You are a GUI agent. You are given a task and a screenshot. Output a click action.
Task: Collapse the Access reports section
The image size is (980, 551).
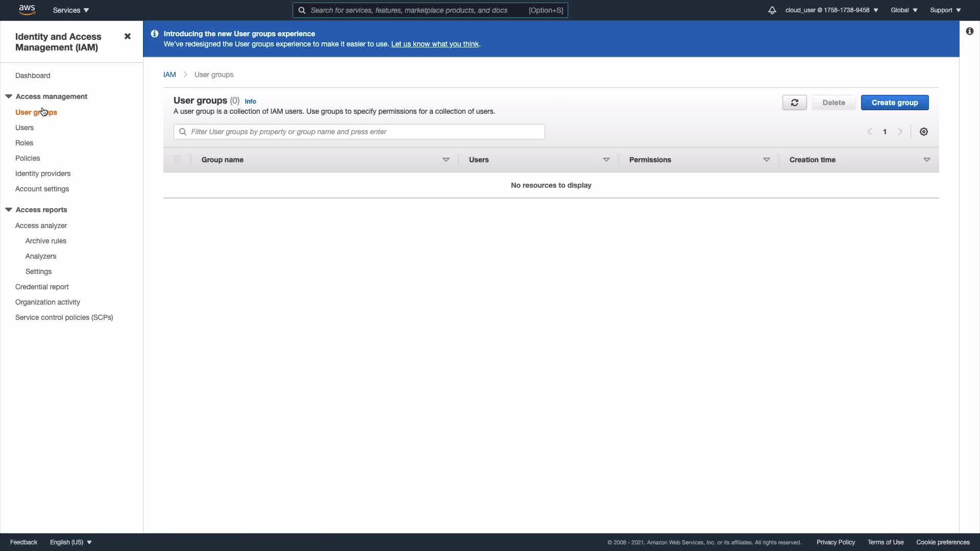[9, 210]
